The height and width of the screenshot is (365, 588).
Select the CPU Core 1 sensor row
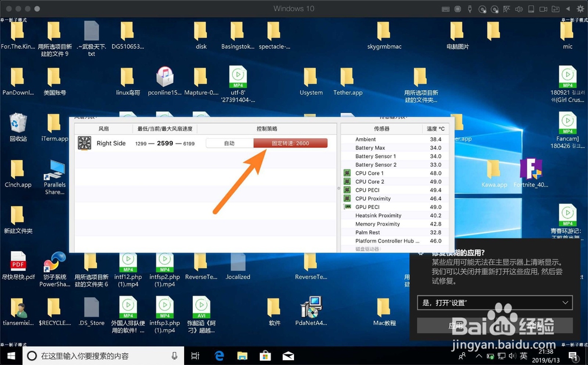[395, 173]
